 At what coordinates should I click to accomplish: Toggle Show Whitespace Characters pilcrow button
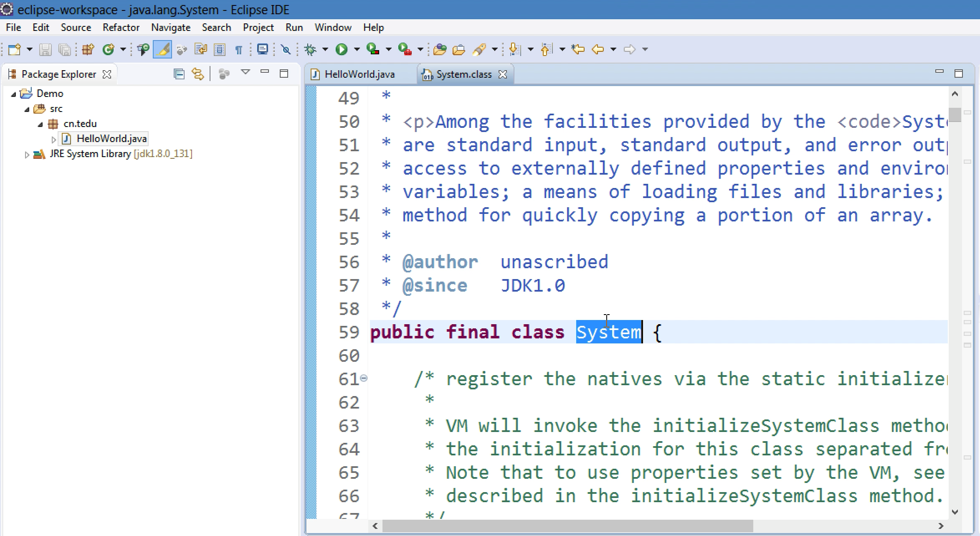[239, 50]
